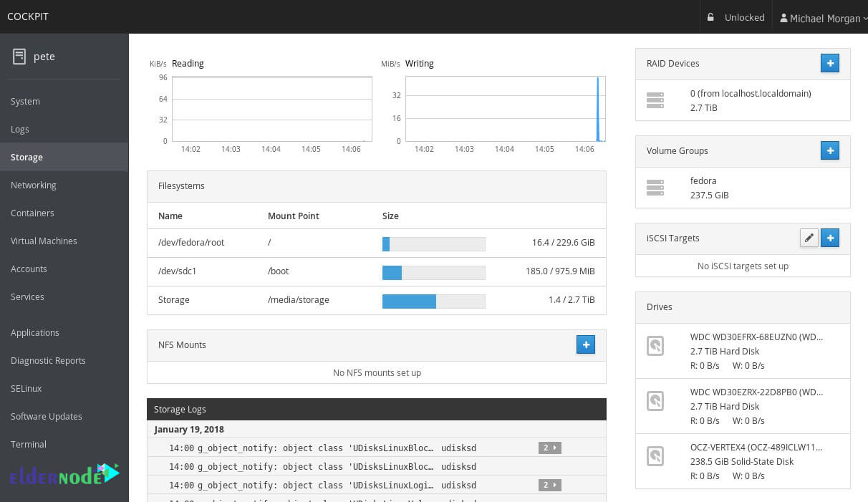Viewport: 868px width, 502px height.
Task: Click the plus icon to add an NFS mount
Action: [x=586, y=344]
